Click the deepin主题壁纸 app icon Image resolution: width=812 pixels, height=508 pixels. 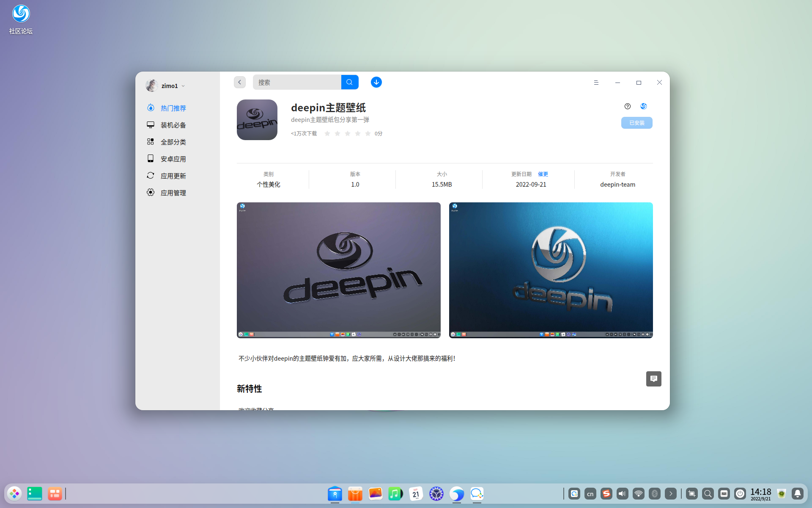tap(257, 120)
